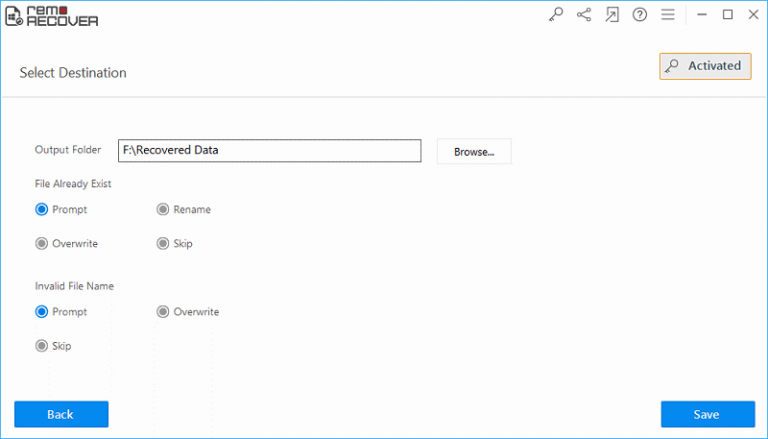768x439 pixels.
Task: Click the Activated license button
Action: tap(704, 66)
